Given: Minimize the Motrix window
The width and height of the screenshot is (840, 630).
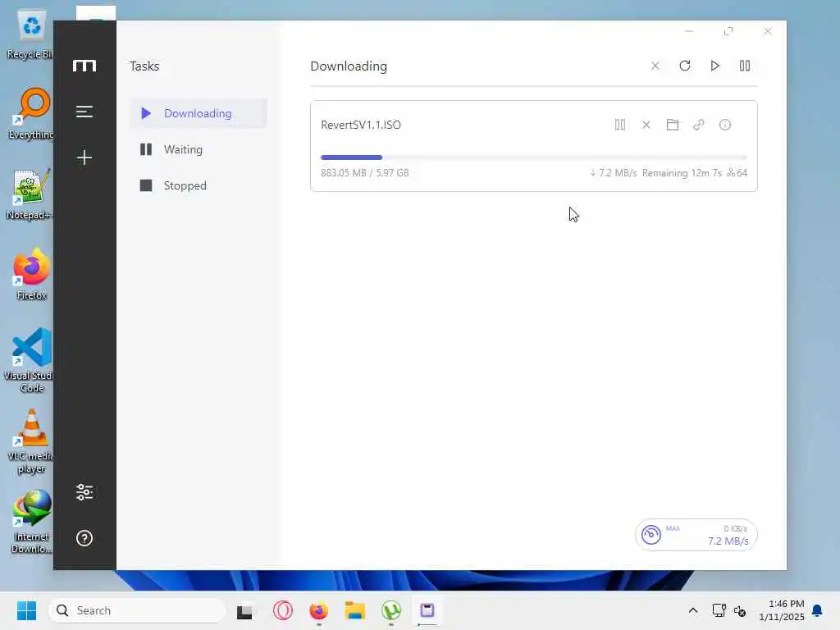Looking at the screenshot, I should (x=689, y=31).
